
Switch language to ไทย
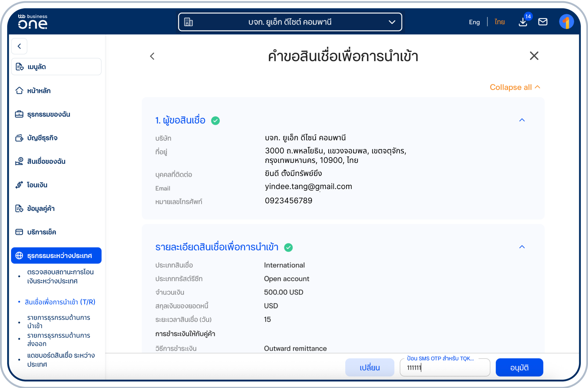pyautogui.click(x=500, y=22)
